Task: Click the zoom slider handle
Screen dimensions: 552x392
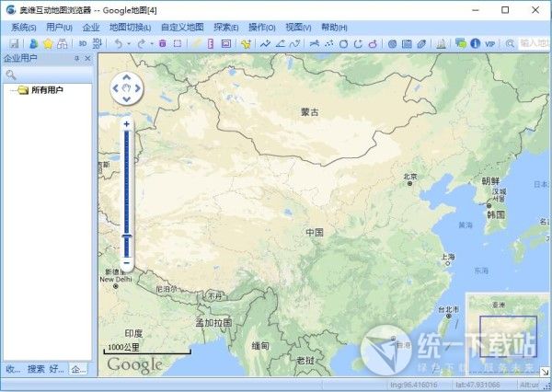Action: pyautogui.click(x=127, y=236)
